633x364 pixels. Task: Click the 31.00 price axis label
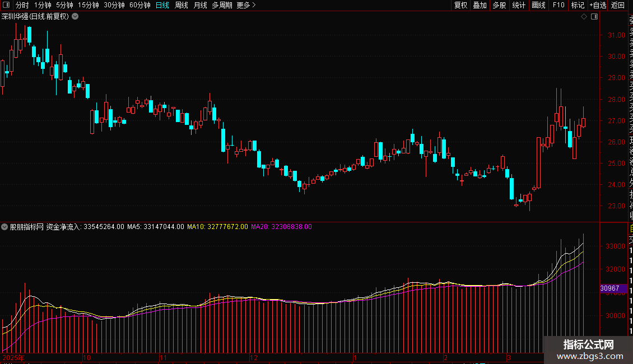pos(616,35)
